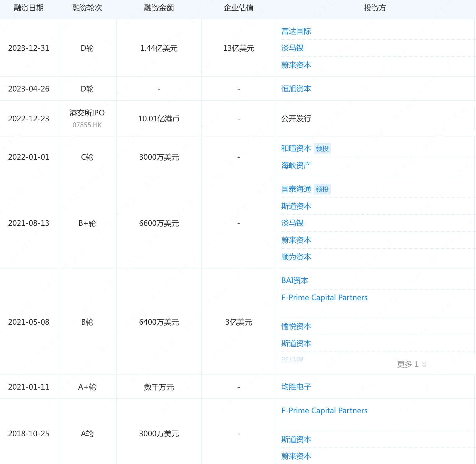Click F-Prime Capital Partners in B轮 row
Viewport: 476px width, 464px height.
point(324,298)
